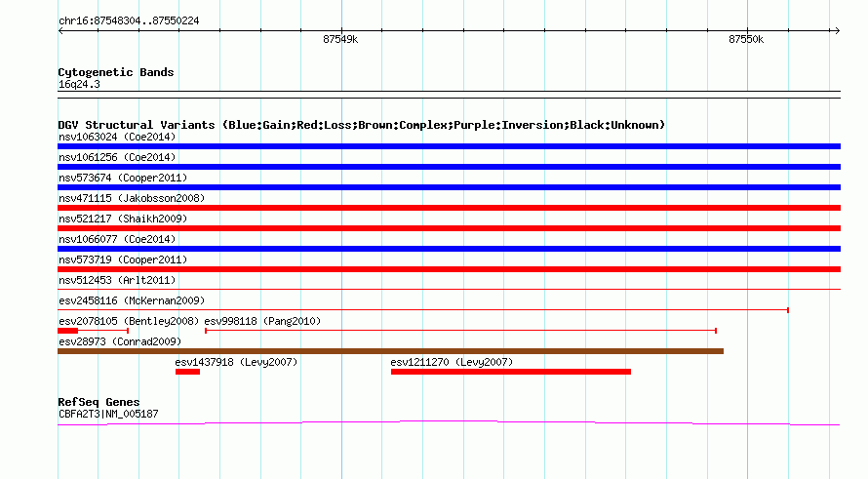Click the RefSeq Genes track title
The height and width of the screenshot is (479, 868).
click(99, 402)
